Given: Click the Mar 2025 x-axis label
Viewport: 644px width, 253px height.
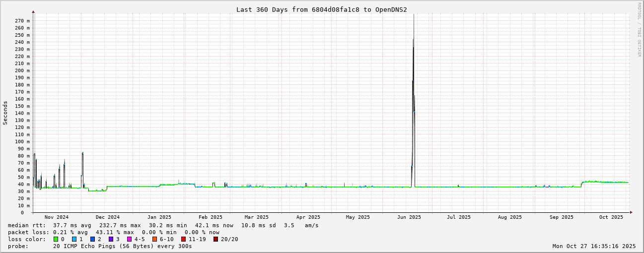Looking at the screenshot, I should (x=257, y=217).
